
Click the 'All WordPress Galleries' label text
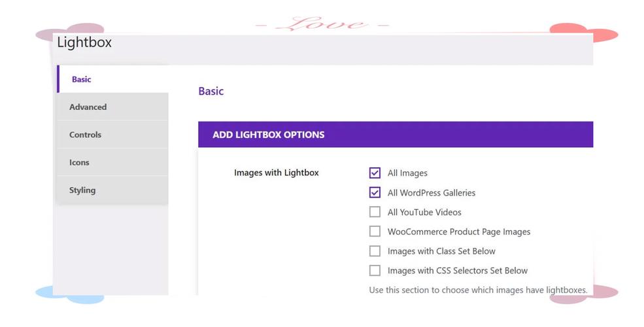coord(432,193)
